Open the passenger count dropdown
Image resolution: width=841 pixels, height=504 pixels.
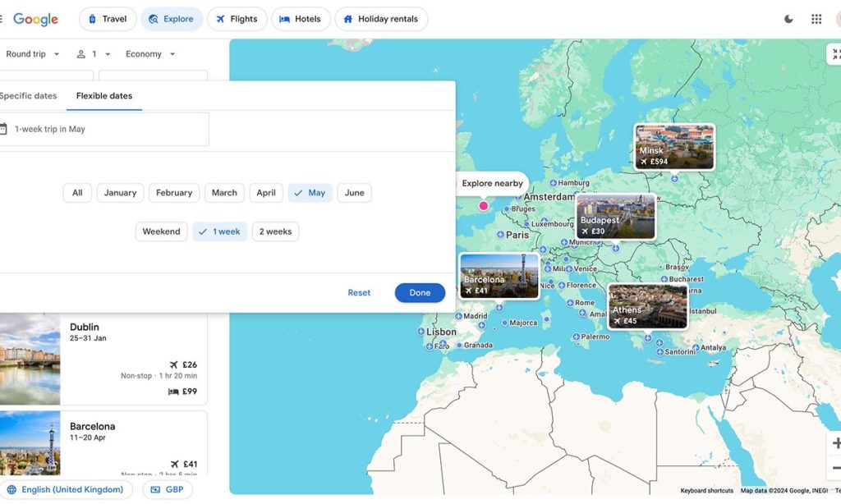coord(94,54)
